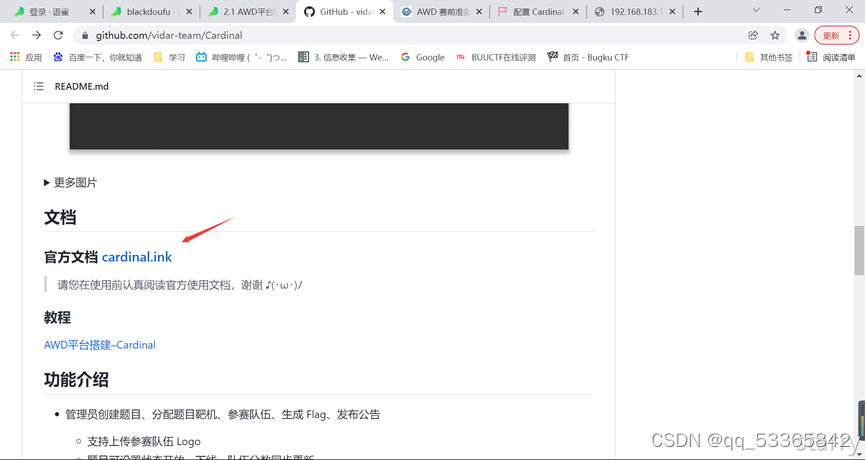Click the red 更新 update button
Image resolution: width=865 pixels, height=460 pixels.
pyautogui.click(x=836, y=35)
